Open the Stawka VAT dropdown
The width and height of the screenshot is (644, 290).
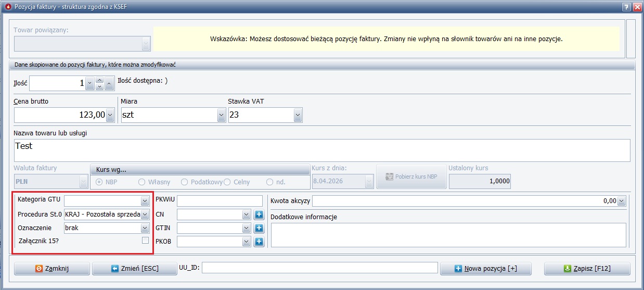[298, 115]
